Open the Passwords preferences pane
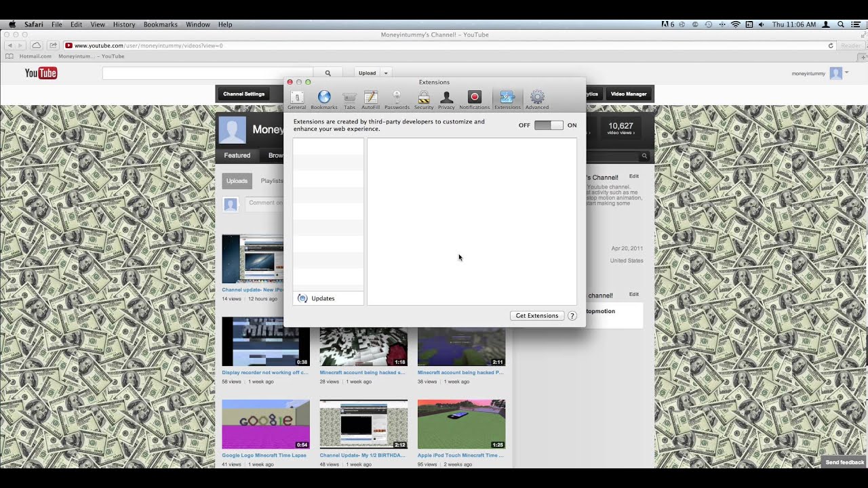This screenshot has width=868, height=488. (397, 100)
